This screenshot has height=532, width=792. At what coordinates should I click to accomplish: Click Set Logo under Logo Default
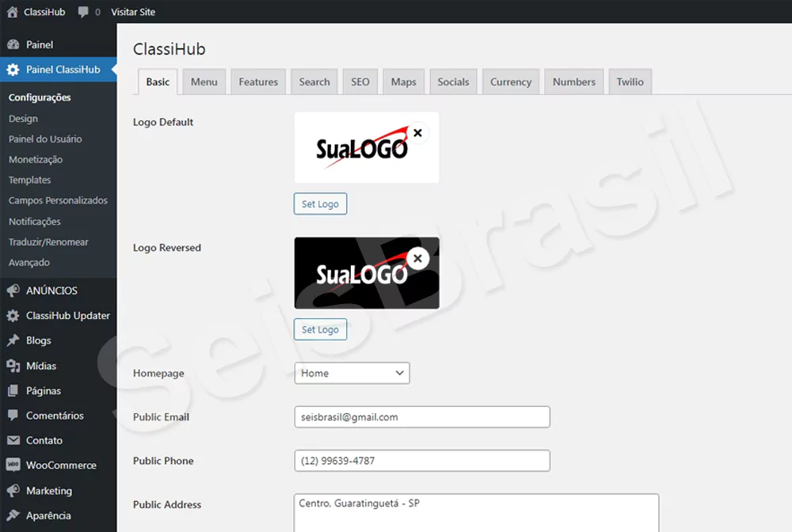320,204
